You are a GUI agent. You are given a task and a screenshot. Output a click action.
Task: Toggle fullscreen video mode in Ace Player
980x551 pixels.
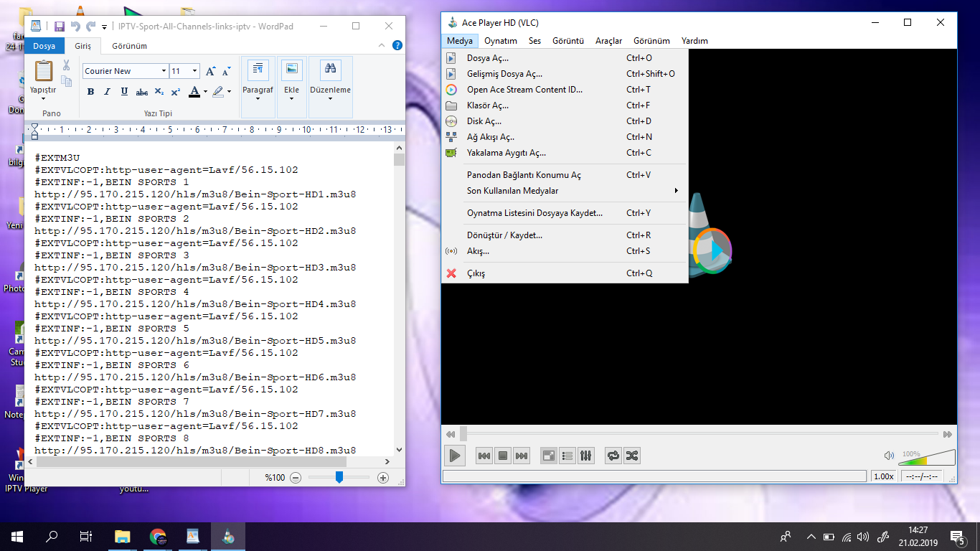tap(549, 456)
